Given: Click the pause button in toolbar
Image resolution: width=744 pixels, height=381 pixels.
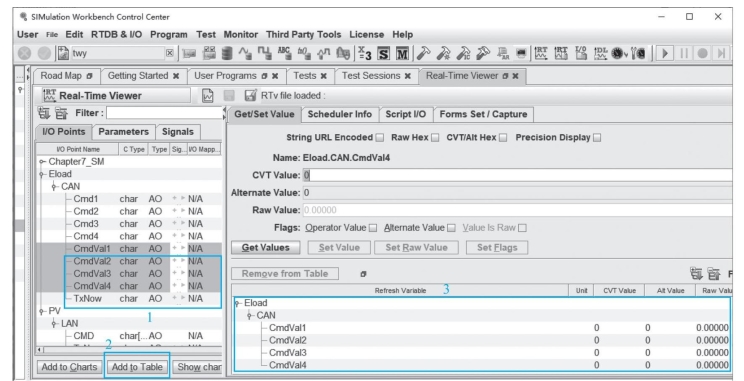Looking at the screenshot, I should click(x=684, y=54).
